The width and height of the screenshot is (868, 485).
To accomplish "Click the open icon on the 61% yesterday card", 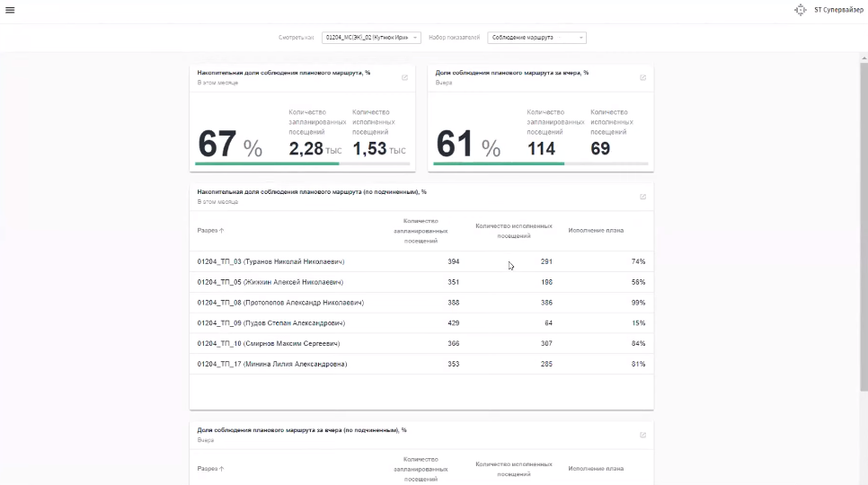I will pos(642,77).
